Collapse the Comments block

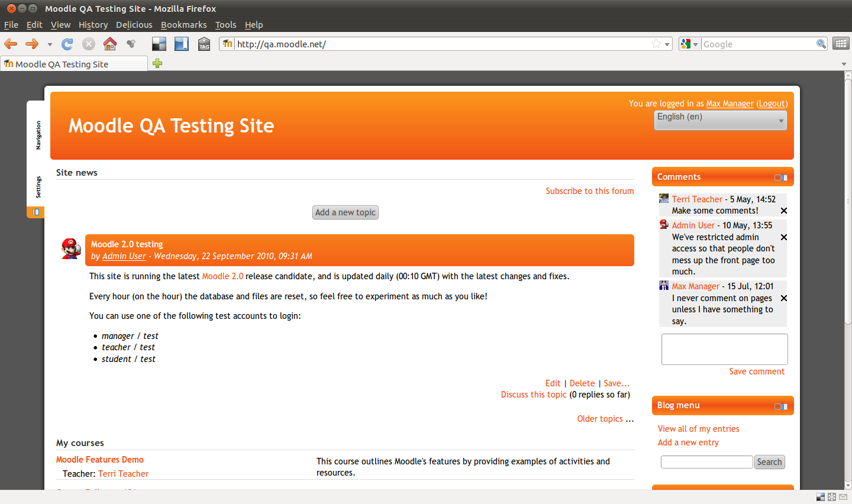click(777, 177)
